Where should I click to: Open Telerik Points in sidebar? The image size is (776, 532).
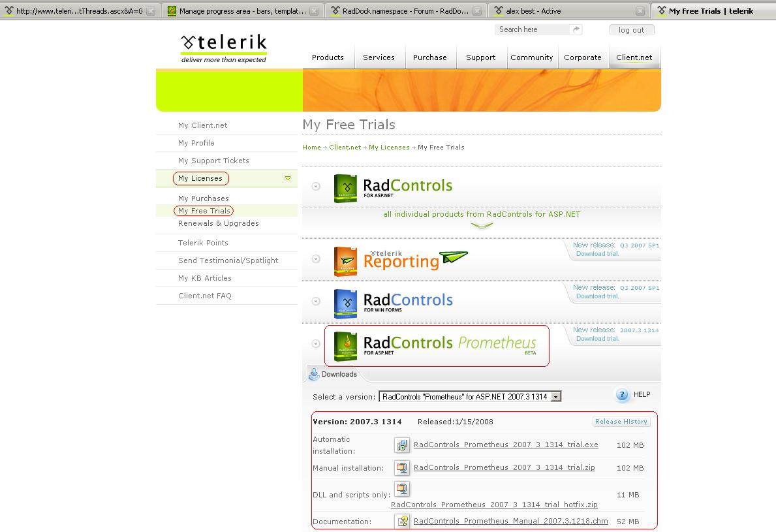pos(203,243)
